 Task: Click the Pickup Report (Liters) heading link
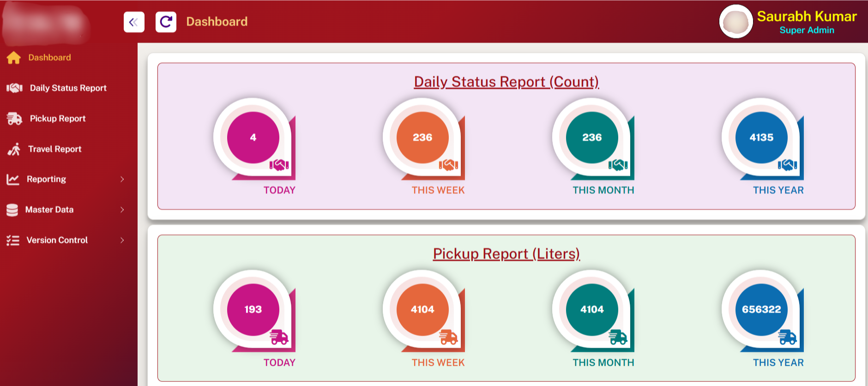506,253
